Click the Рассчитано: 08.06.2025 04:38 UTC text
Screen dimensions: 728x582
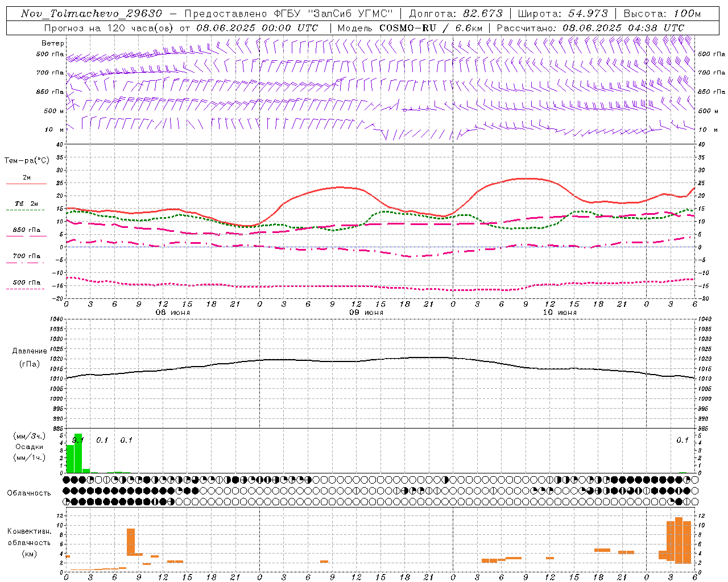[x=590, y=28]
